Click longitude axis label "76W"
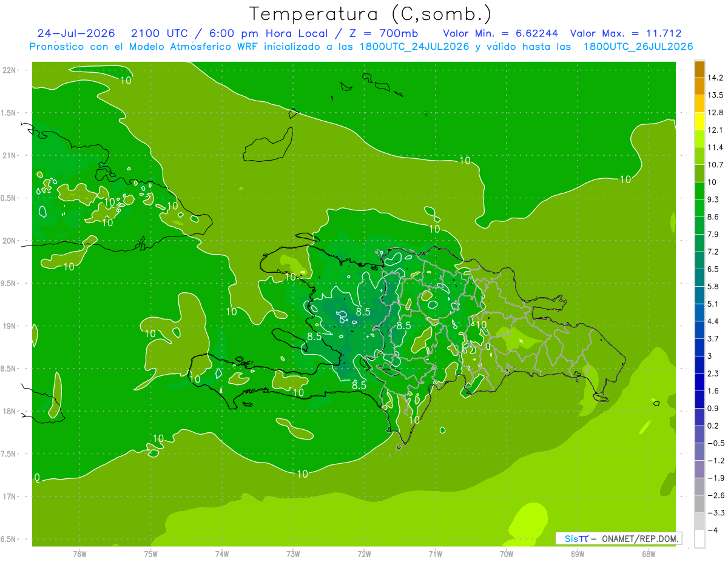 pyautogui.click(x=79, y=554)
